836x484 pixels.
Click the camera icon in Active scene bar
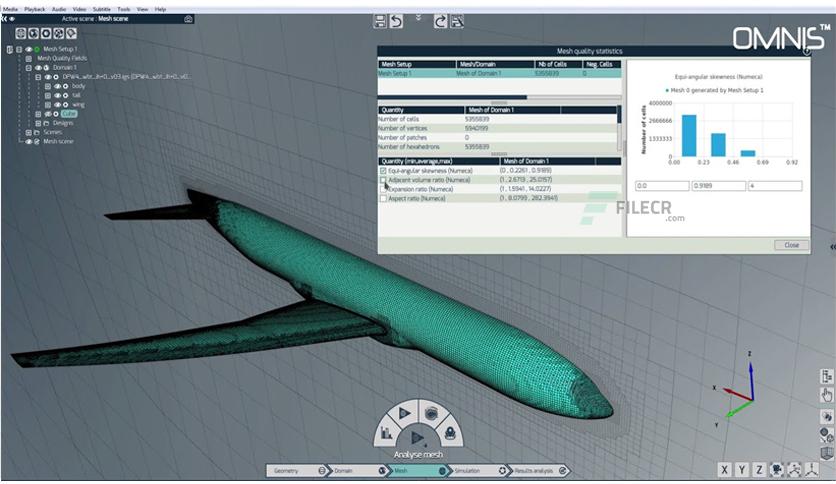point(188,19)
